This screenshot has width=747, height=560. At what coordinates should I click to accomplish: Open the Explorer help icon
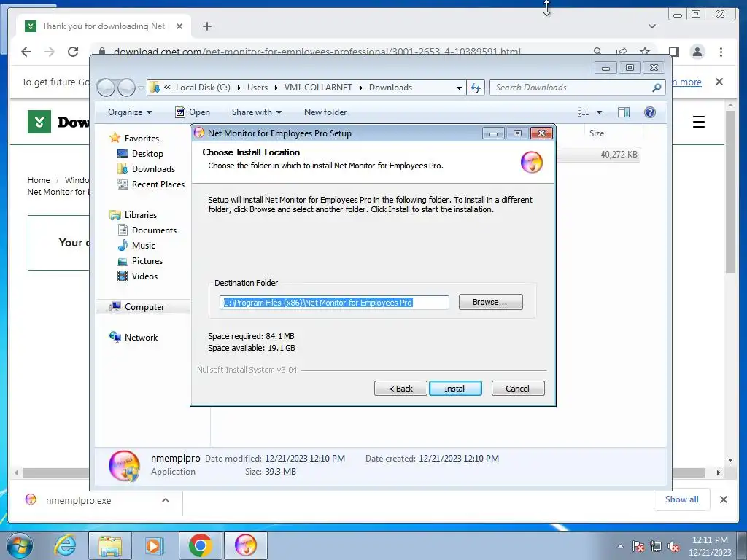point(649,112)
